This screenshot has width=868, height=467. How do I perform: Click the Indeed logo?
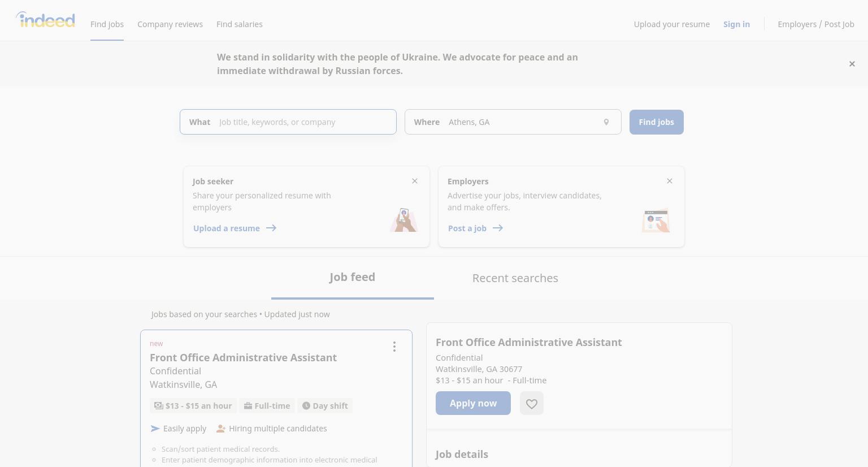[45, 20]
